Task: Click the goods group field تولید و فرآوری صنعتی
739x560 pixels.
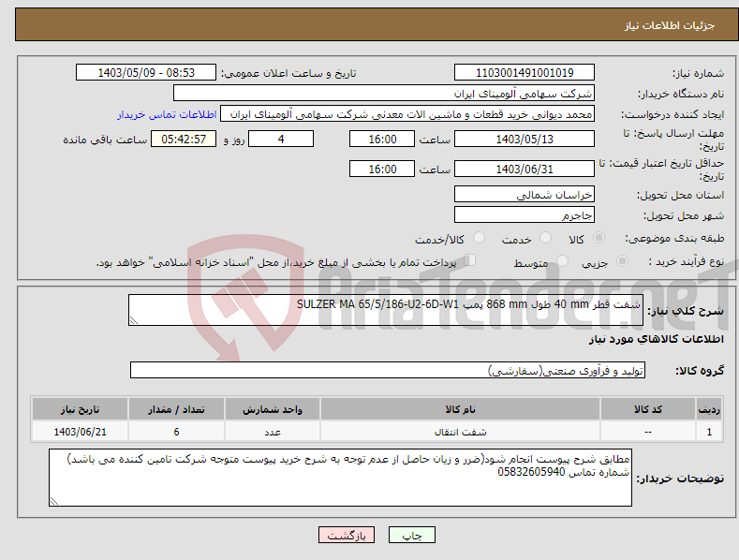Action: coord(388,370)
